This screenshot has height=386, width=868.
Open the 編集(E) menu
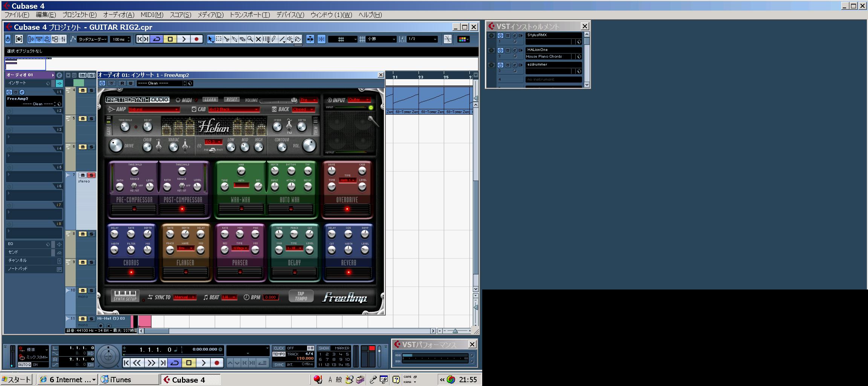(x=46, y=15)
